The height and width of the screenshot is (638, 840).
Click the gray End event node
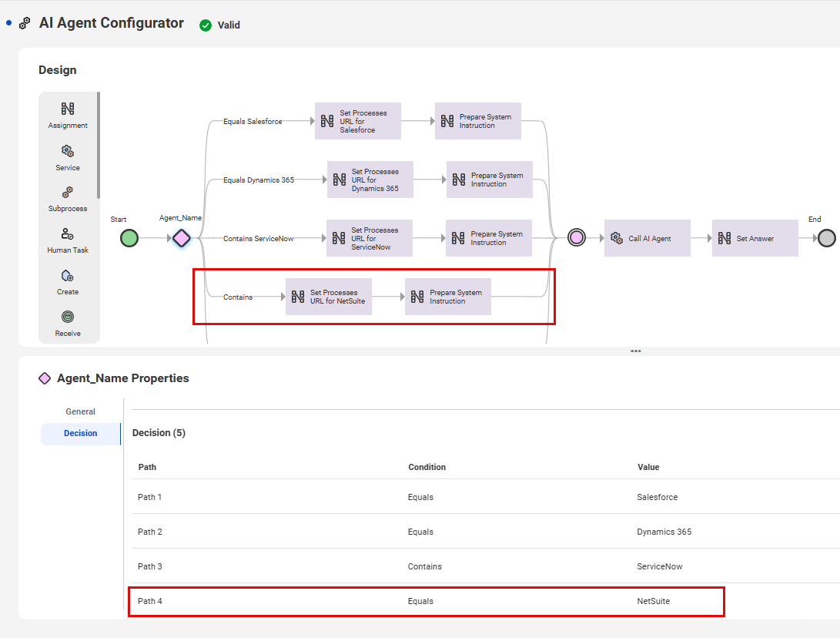827,238
